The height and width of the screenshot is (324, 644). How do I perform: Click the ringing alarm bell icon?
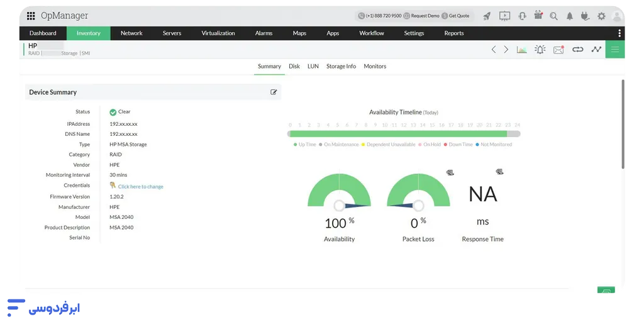click(x=540, y=50)
